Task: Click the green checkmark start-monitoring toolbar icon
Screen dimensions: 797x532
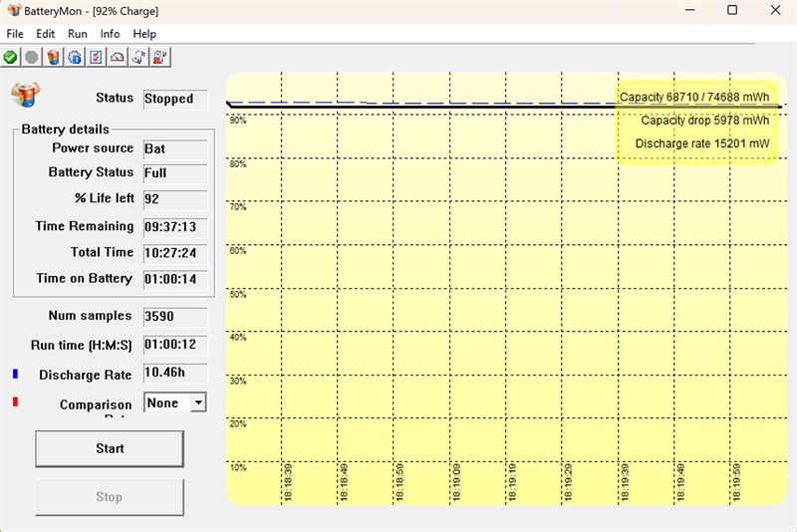Action: 10,57
